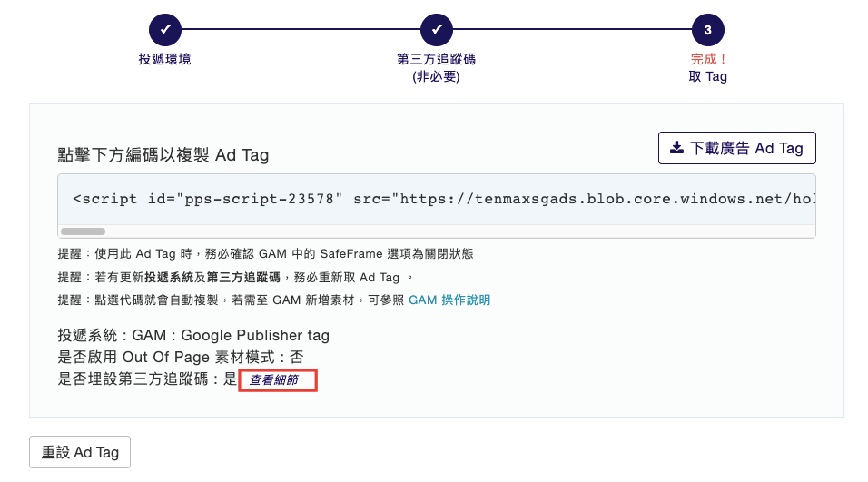Click the code box horizontal scrollbar thumb

(x=83, y=231)
